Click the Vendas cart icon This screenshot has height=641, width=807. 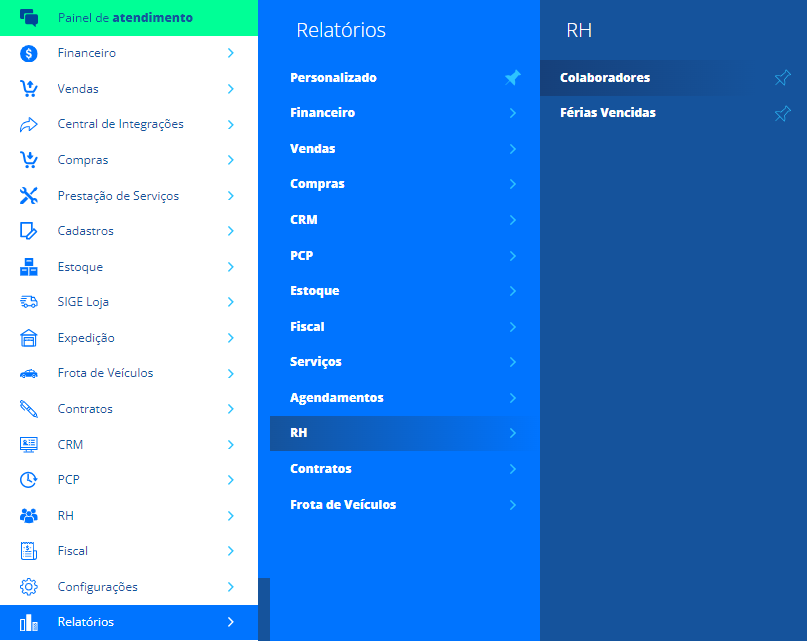tap(29, 89)
